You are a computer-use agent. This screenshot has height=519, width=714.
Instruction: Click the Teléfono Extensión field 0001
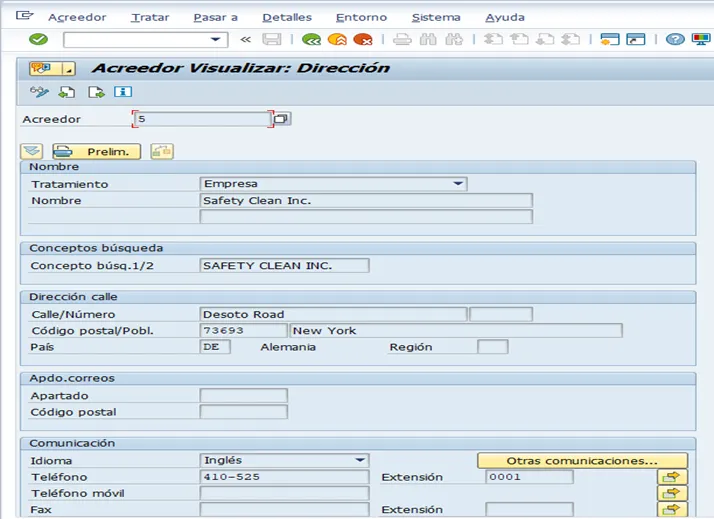[x=530, y=477]
